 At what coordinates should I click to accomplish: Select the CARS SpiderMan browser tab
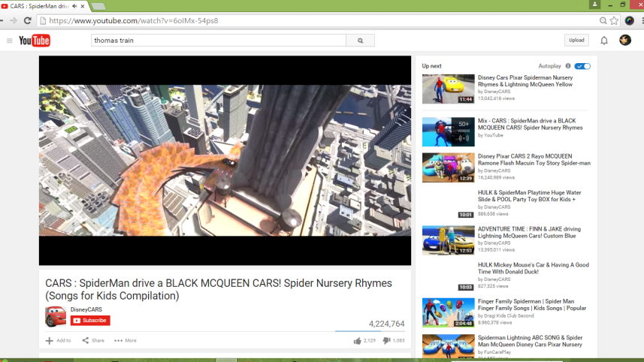click(40, 6)
